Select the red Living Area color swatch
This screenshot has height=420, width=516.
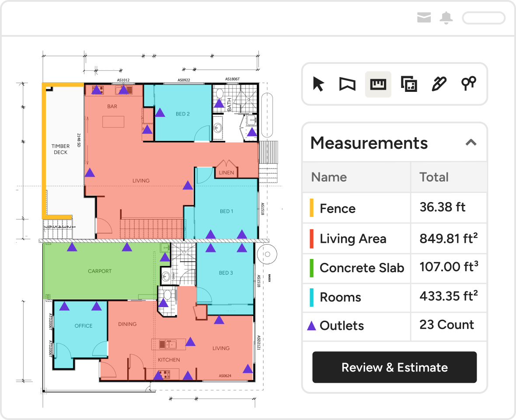311,238
